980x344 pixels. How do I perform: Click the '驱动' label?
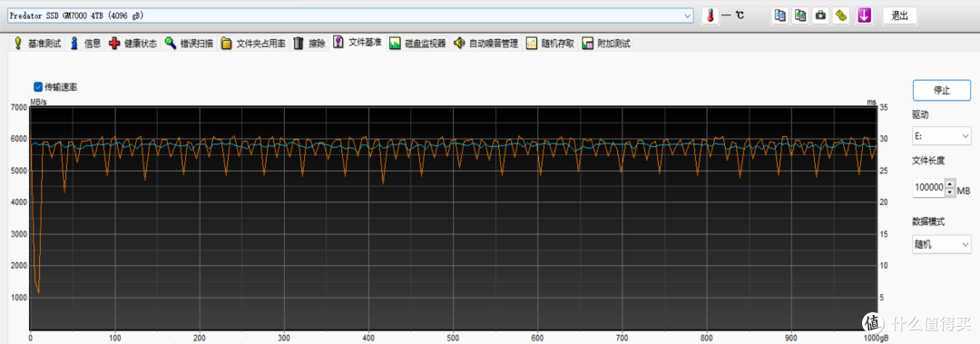pos(921,115)
